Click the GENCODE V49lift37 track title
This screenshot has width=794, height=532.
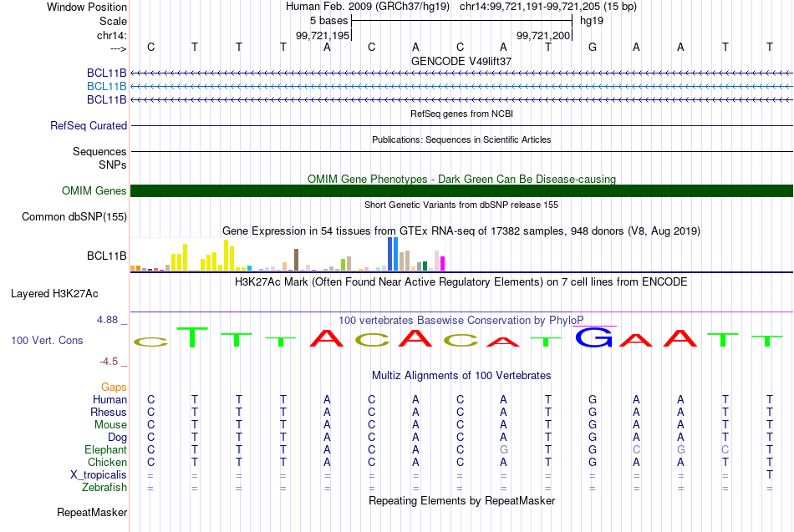pos(461,61)
